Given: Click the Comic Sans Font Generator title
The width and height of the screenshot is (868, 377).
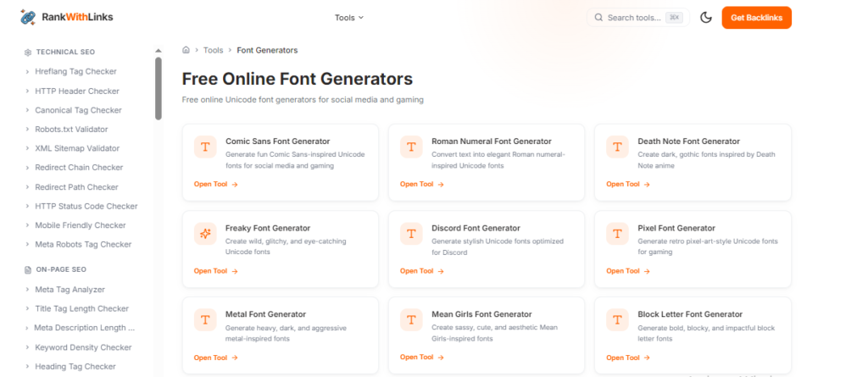Looking at the screenshot, I should coord(277,141).
